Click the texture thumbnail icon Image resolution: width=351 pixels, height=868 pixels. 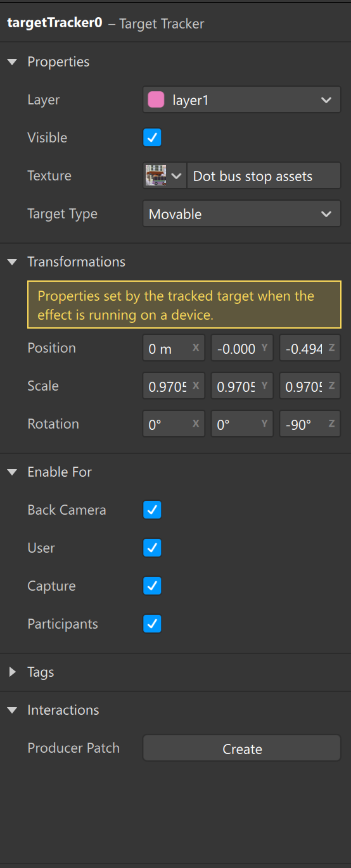coord(155,175)
